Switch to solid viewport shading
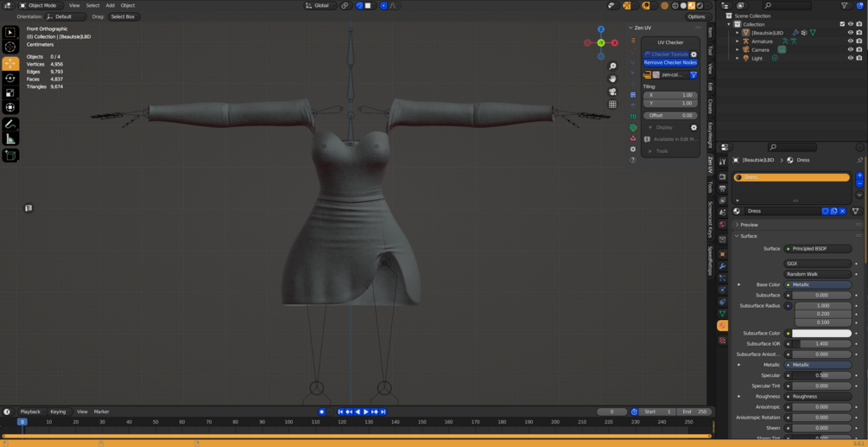 coord(683,5)
